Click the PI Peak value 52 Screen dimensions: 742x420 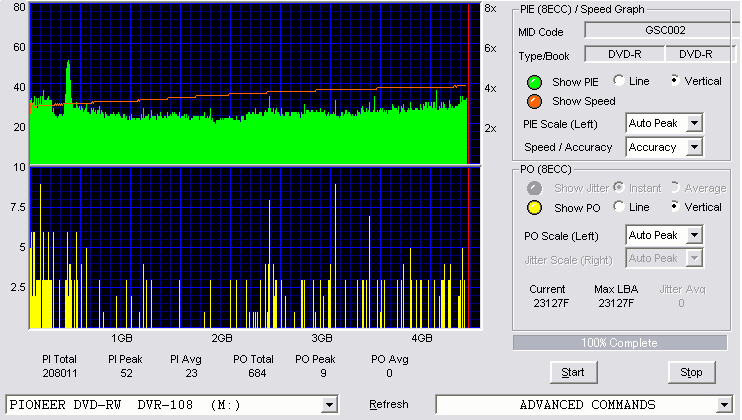pyautogui.click(x=126, y=373)
